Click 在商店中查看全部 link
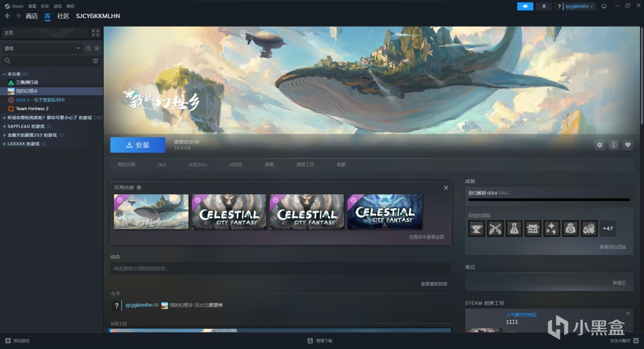The height and width of the screenshot is (349, 644). tap(427, 237)
